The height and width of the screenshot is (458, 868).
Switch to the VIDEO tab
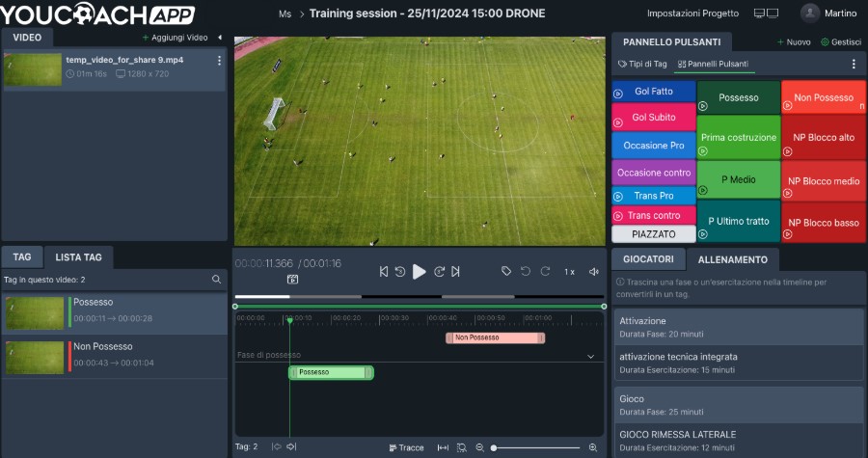(27, 37)
